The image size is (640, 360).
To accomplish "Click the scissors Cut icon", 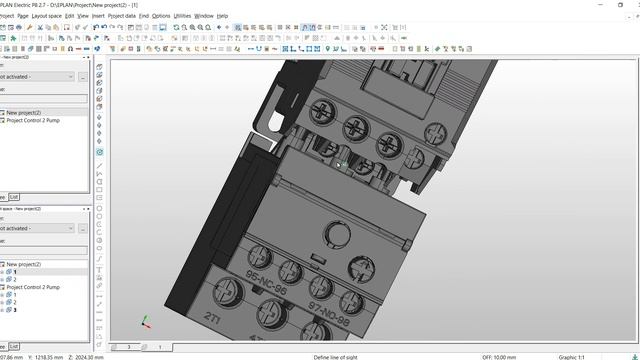I will click(40, 27).
